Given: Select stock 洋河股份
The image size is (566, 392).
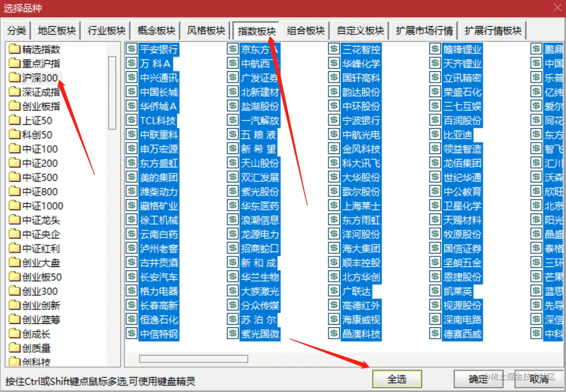Looking at the screenshot, I should coord(361,234).
